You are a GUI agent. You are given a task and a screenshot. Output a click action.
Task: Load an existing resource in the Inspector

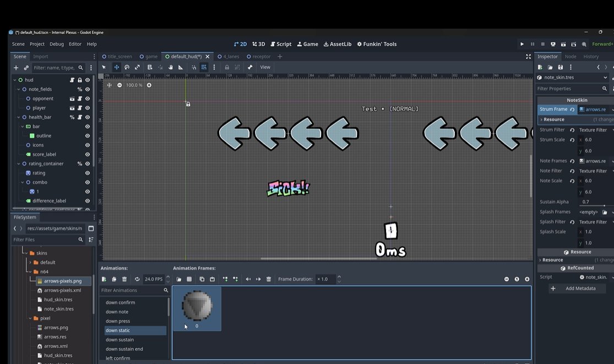tap(550, 67)
